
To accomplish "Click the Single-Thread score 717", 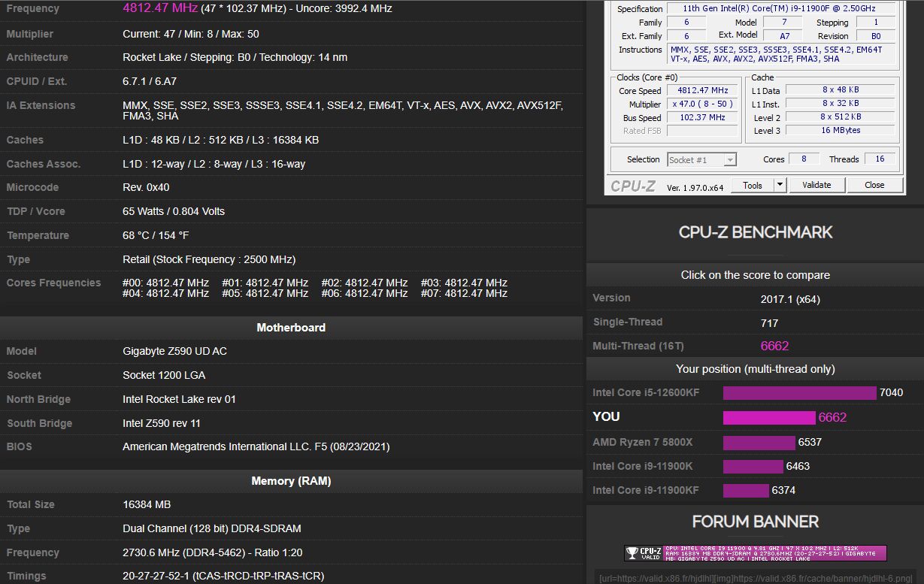I will tap(769, 322).
